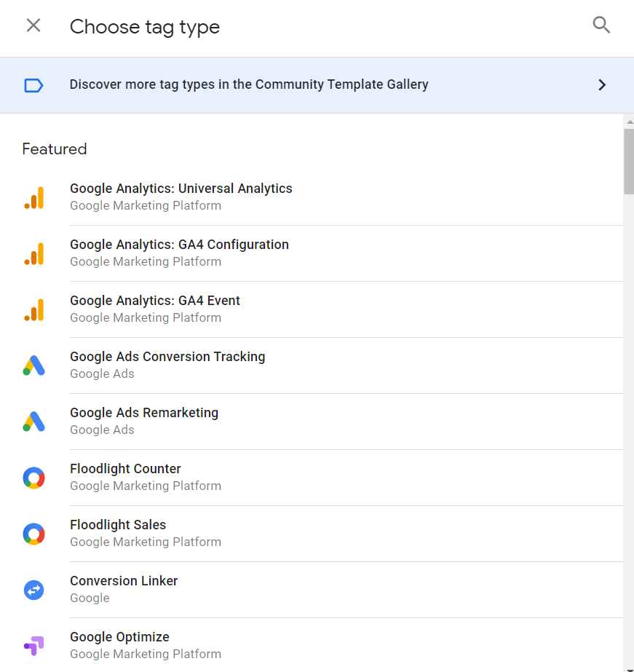
Task: Close the Choose tag type panel
Action: click(x=33, y=25)
